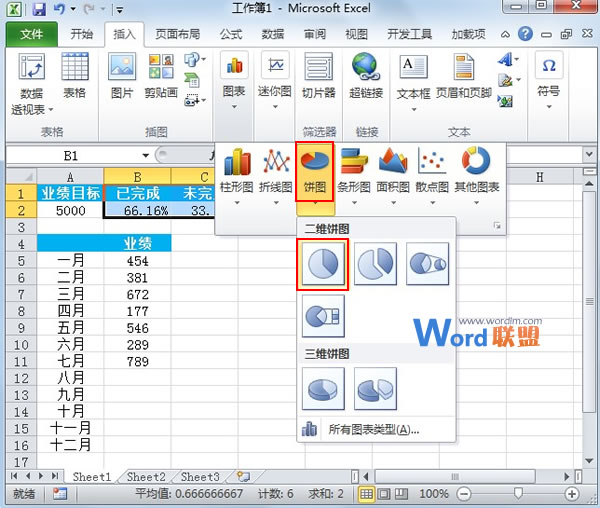Click the PivotTable icon

31,67
